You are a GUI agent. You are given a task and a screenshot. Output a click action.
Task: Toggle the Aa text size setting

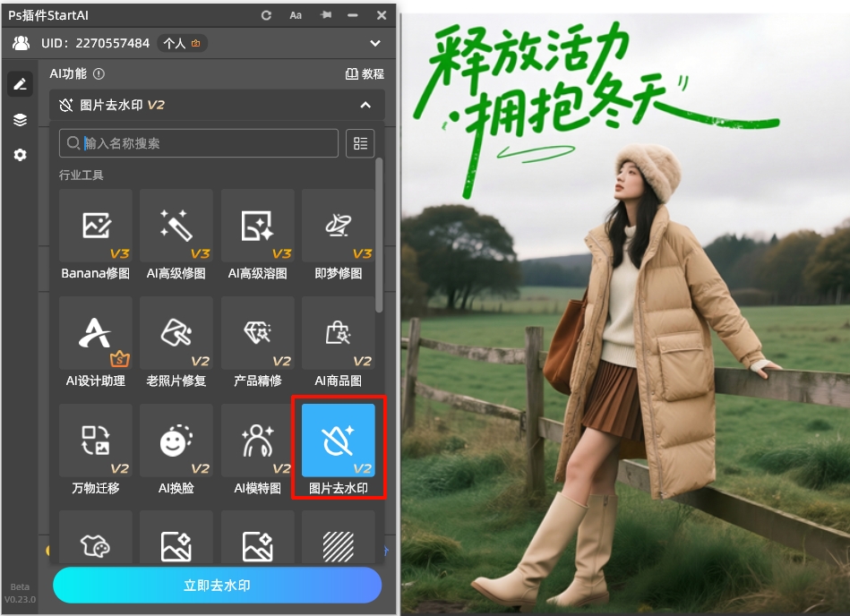point(296,14)
